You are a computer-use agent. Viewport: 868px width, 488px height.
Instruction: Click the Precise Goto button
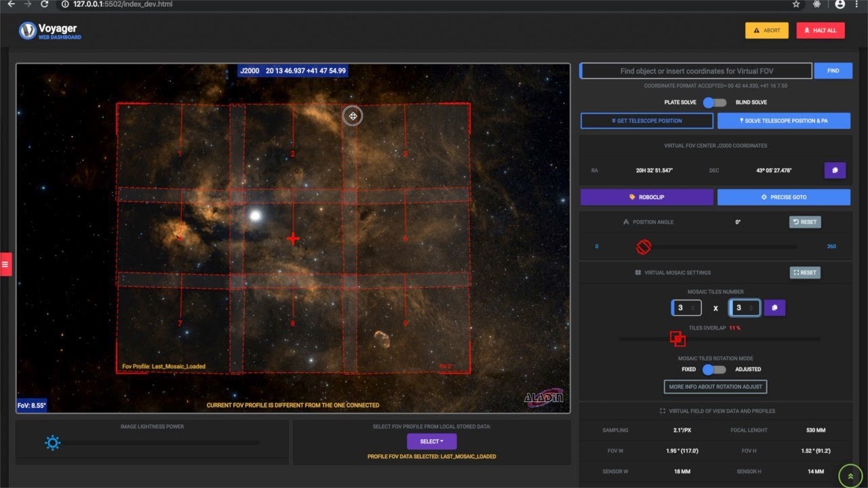(x=784, y=197)
